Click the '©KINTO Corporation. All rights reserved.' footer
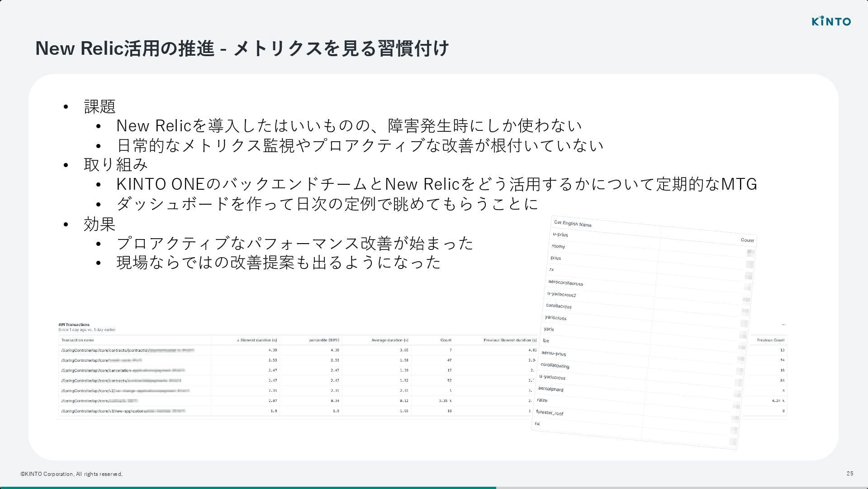Screen dimensions: 868x489 pyautogui.click(x=71, y=474)
